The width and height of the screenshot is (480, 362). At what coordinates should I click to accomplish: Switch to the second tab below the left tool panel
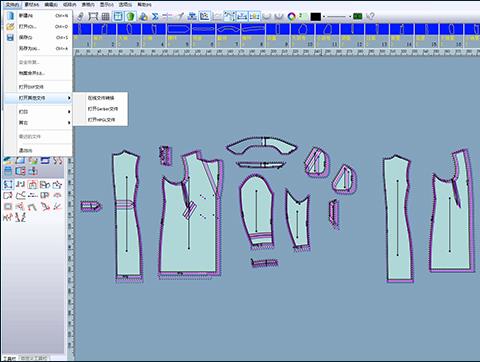click(x=34, y=358)
